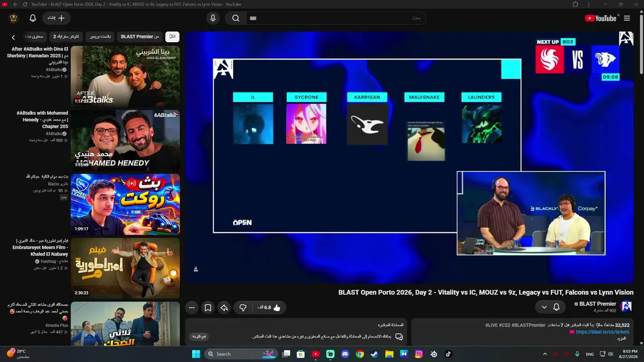
Task: Click the magnifier search button
Action: coord(235,18)
